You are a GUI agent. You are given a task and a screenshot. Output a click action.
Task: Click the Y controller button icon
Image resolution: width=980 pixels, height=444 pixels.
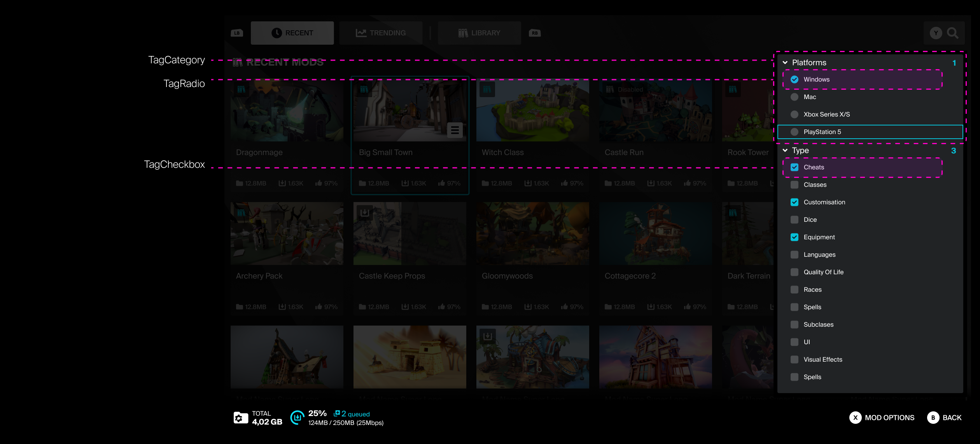[x=936, y=33]
